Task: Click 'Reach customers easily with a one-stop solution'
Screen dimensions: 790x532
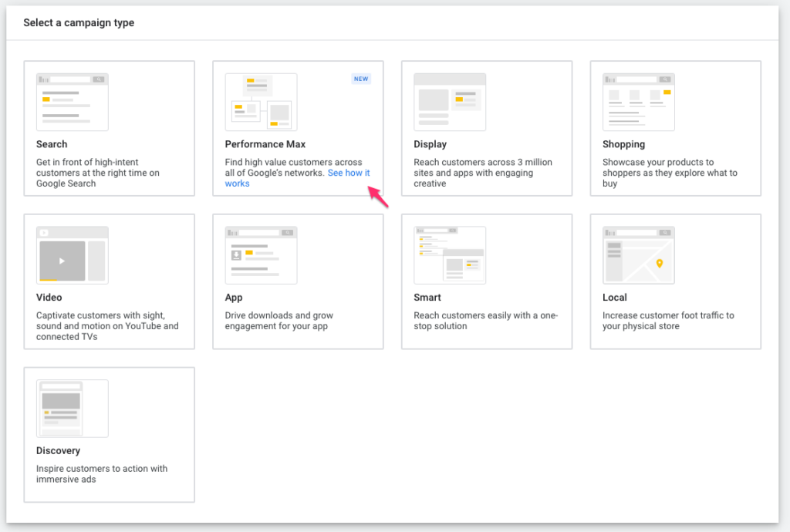Action: (486, 321)
